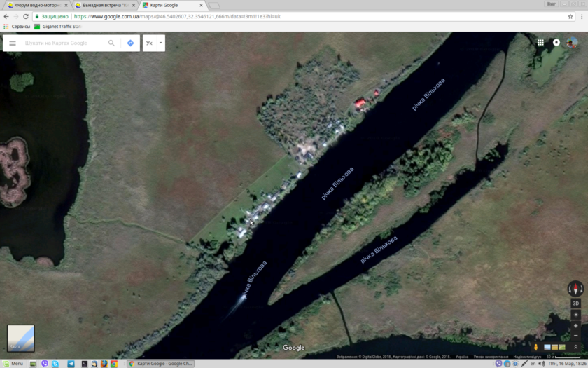
Task: Switch to the Карта map layer thumbnail
Action: [x=20, y=338]
